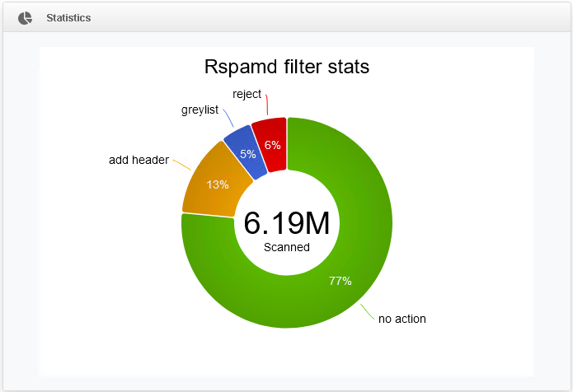Click the 'reject' slice label text
Screen dimensions: 573x392
(x=247, y=94)
